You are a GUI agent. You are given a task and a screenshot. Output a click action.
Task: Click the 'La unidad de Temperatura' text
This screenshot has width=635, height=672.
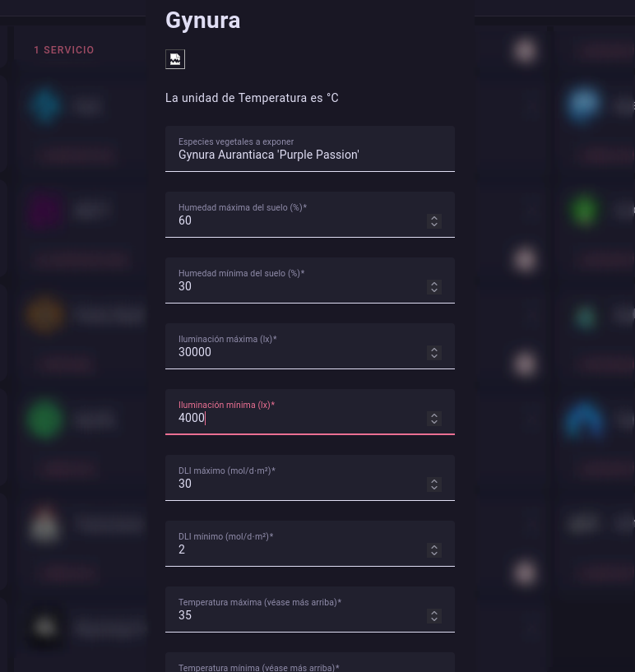252,98
